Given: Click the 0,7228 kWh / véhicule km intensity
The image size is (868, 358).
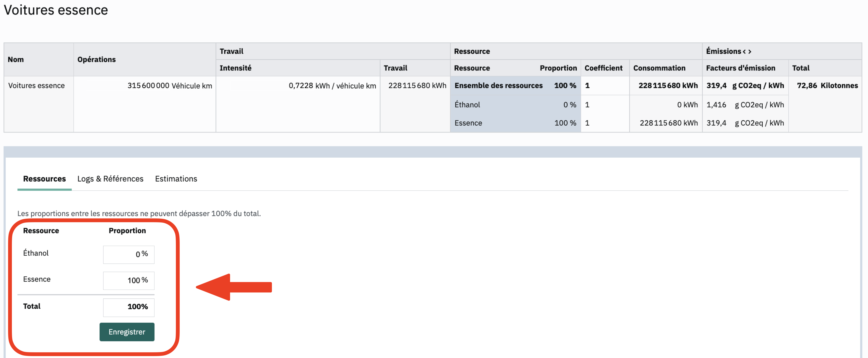Looking at the screenshot, I should point(332,85).
